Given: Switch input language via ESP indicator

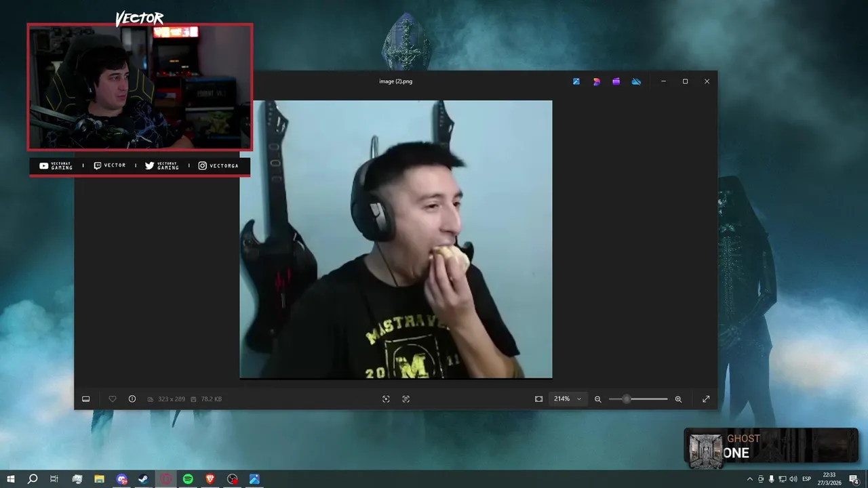Looking at the screenshot, I should tap(807, 479).
